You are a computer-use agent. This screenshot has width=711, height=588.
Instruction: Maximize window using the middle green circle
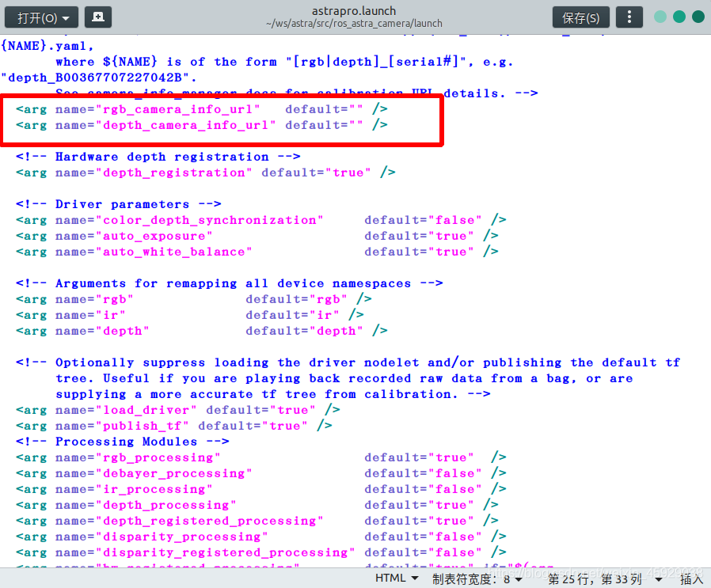click(x=679, y=17)
